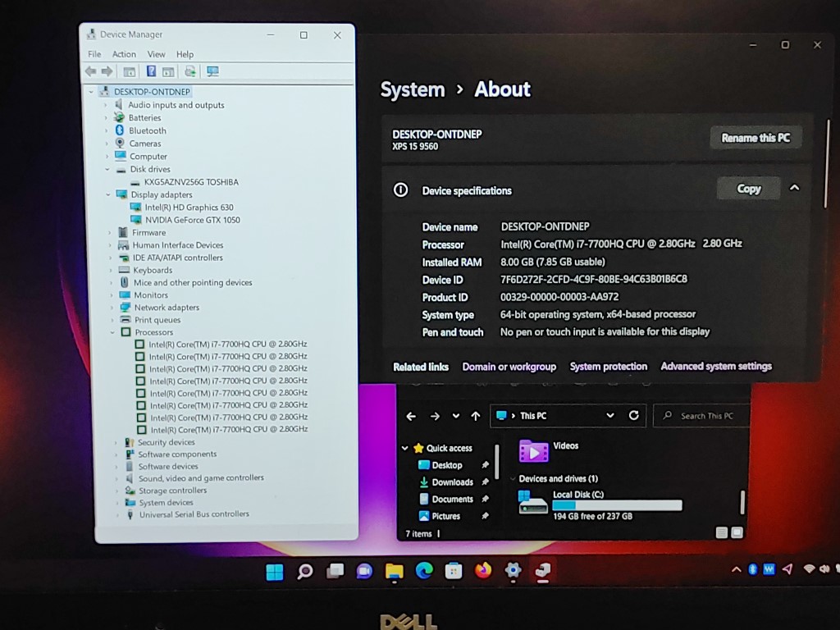Click the monitor icon at the toolbar's right end
Image resolution: width=840 pixels, height=630 pixels.
(212, 71)
